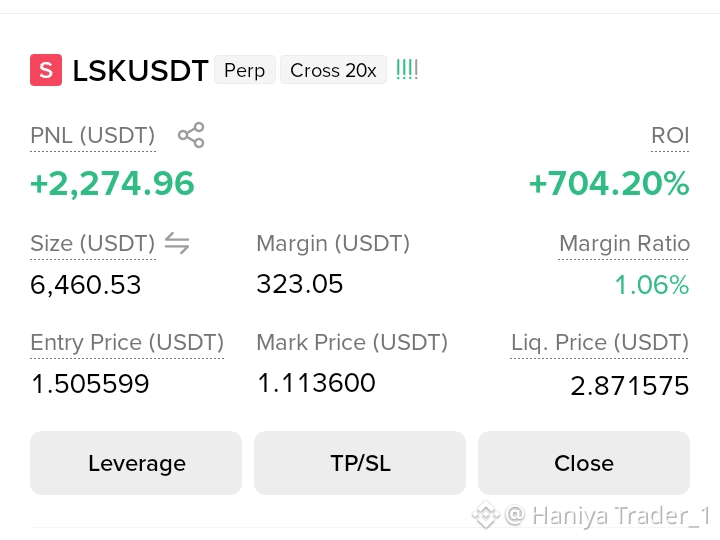
Task: Open the Cross 20x margin mode tag
Action: [333, 70]
